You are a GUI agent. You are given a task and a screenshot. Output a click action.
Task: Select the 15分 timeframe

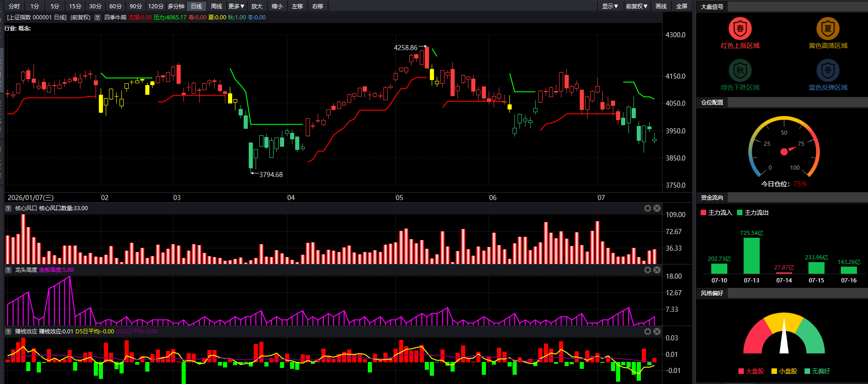pos(75,6)
